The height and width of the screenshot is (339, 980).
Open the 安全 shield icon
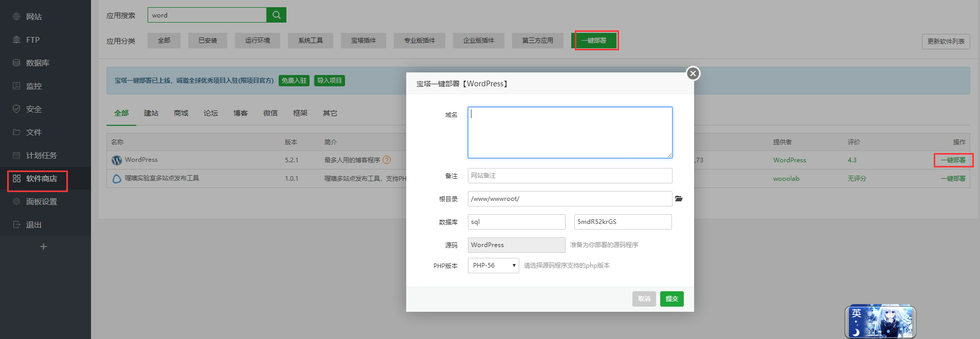click(x=16, y=109)
